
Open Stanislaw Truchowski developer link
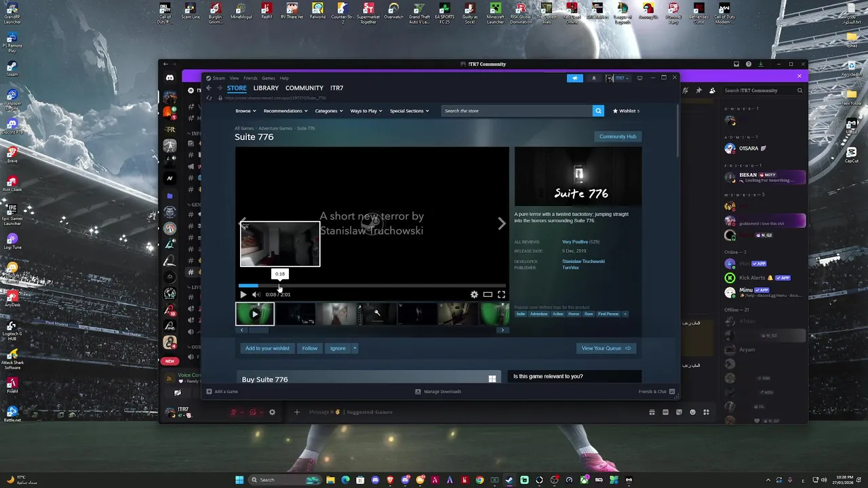pos(583,261)
